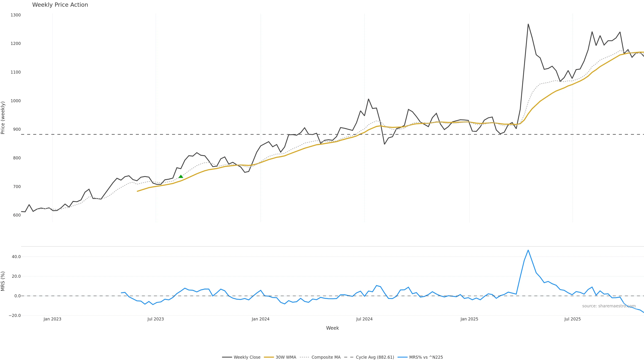Hide the 30W WMA series via legend
Image resolution: width=644 pixels, height=362 pixels.
(286, 357)
